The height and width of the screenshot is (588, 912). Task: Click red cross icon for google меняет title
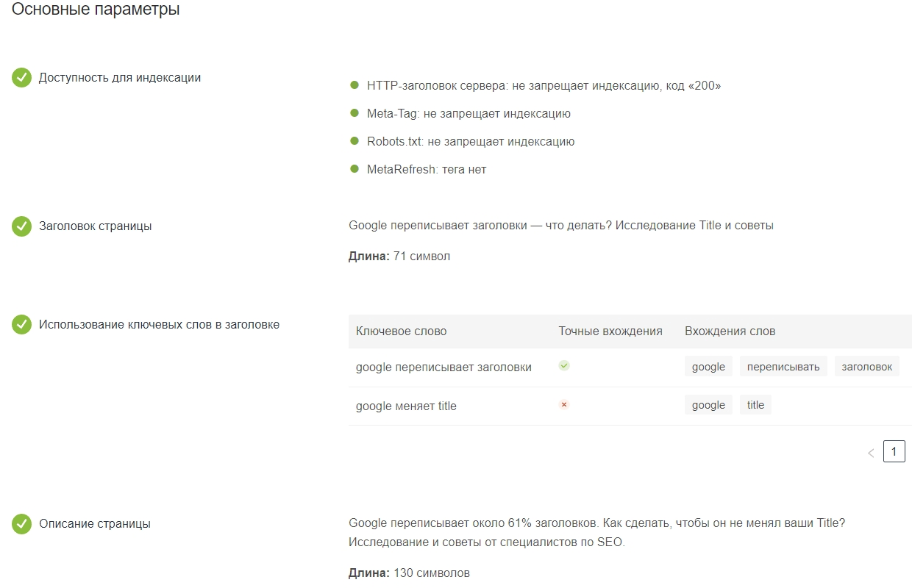click(x=564, y=404)
